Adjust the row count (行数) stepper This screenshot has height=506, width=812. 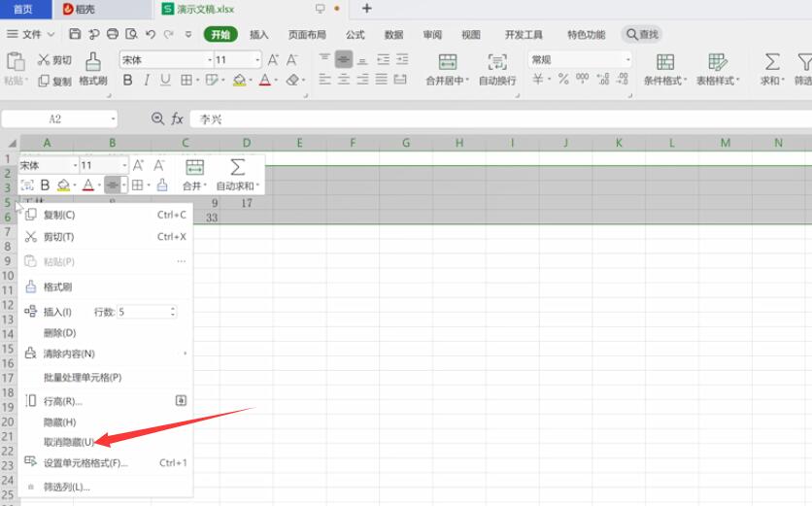(x=173, y=312)
